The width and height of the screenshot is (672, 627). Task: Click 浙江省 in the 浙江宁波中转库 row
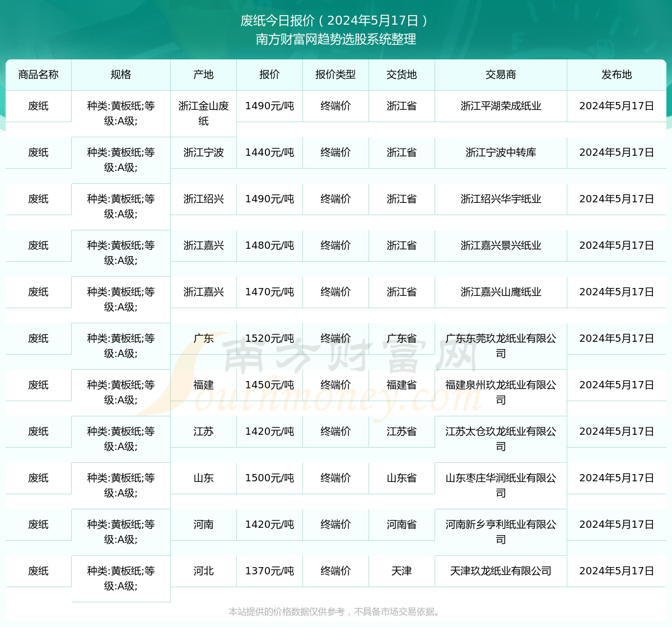[402, 152]
